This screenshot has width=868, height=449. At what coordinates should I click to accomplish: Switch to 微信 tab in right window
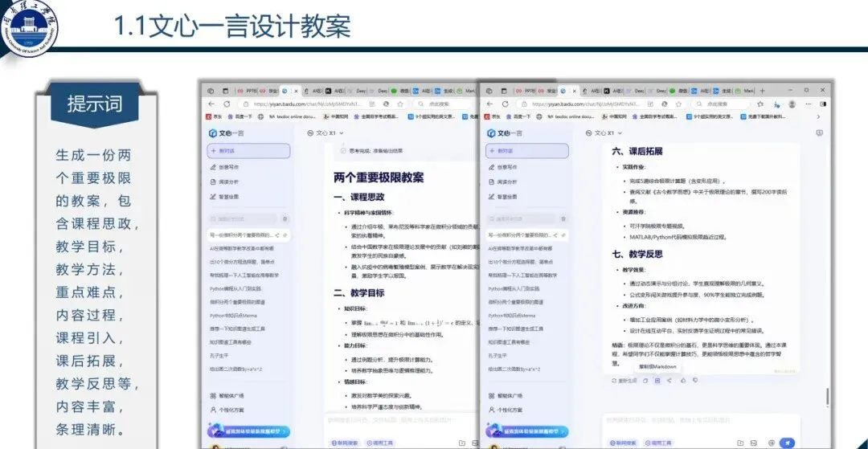pyautogui.click(x=678, y=91)
